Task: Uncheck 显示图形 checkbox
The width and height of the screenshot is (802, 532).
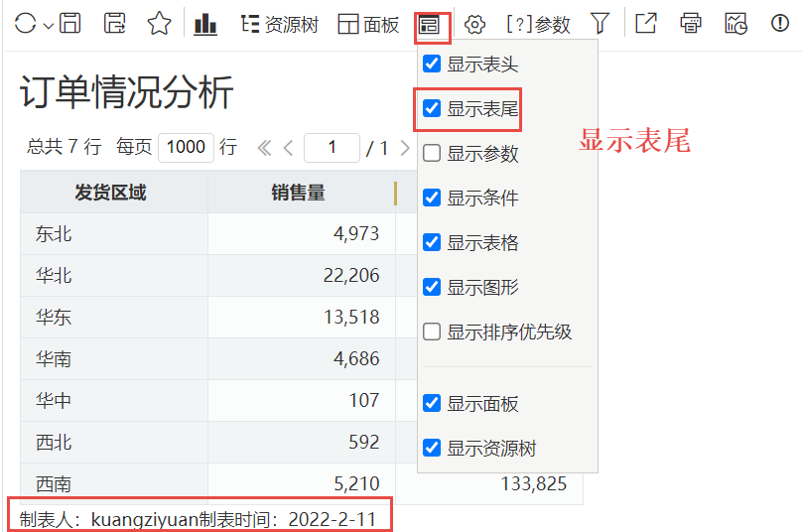Action: pos(432,287)
